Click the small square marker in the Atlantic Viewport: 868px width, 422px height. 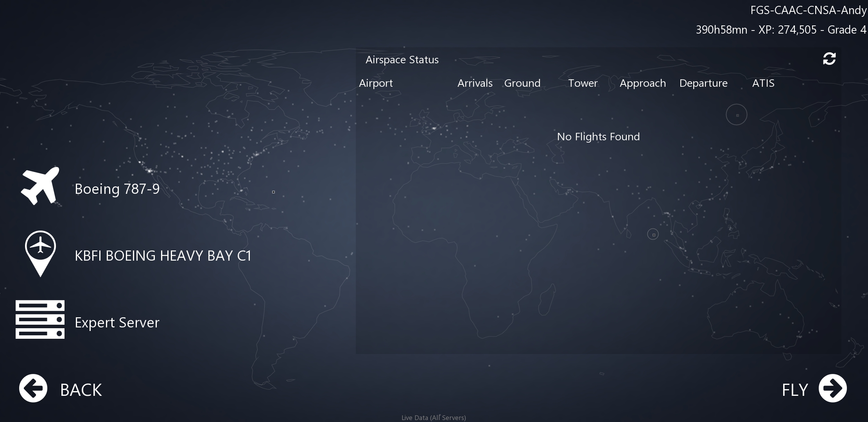tap(273, 192)
